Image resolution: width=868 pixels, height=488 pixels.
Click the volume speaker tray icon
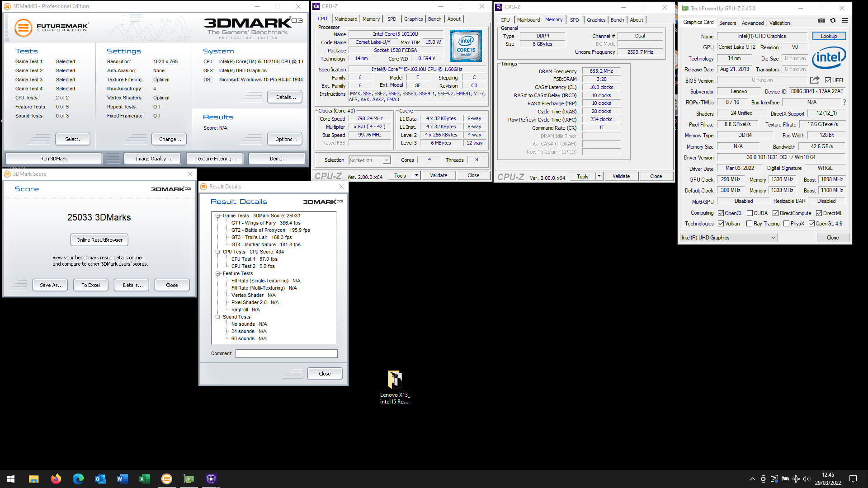point(807,479)
